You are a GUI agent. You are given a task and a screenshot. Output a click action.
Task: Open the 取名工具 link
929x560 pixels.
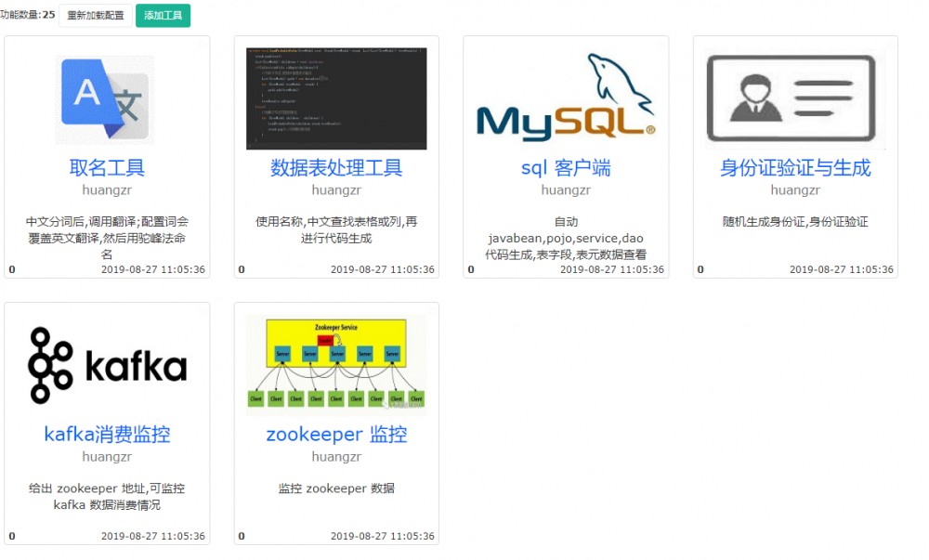click(106, 167)
